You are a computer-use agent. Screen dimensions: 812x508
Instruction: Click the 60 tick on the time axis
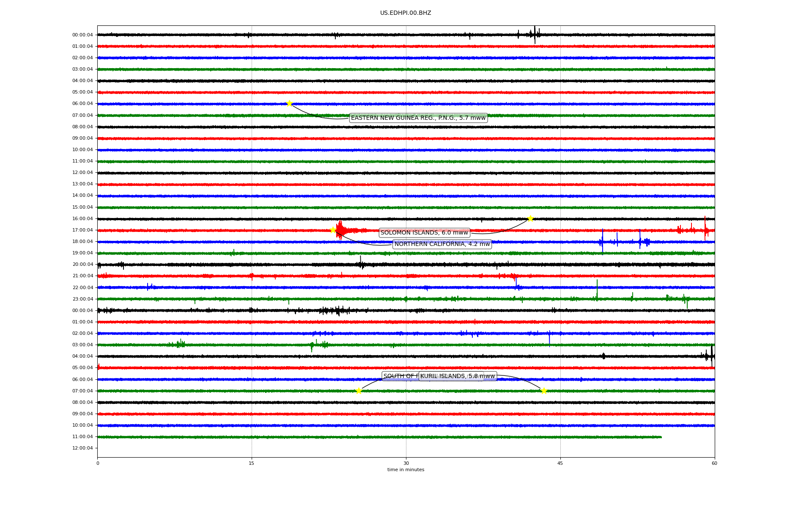coord(714,463)
